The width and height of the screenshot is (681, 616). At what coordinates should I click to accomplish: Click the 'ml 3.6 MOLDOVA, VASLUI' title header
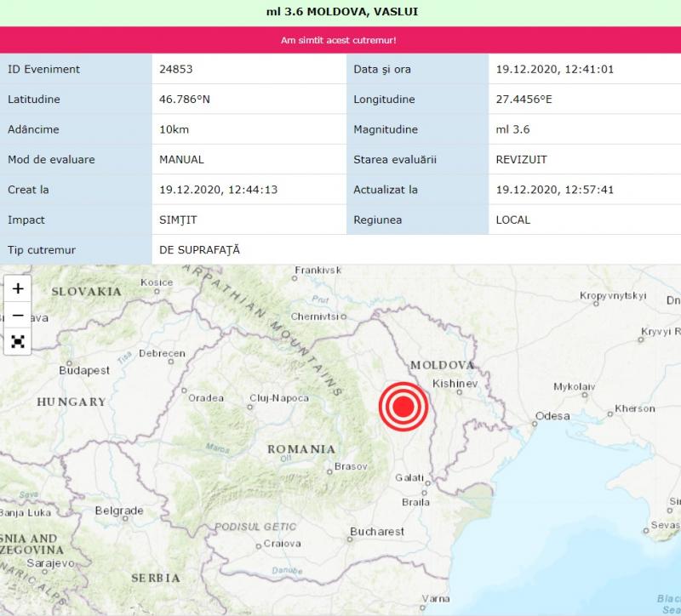340,12
